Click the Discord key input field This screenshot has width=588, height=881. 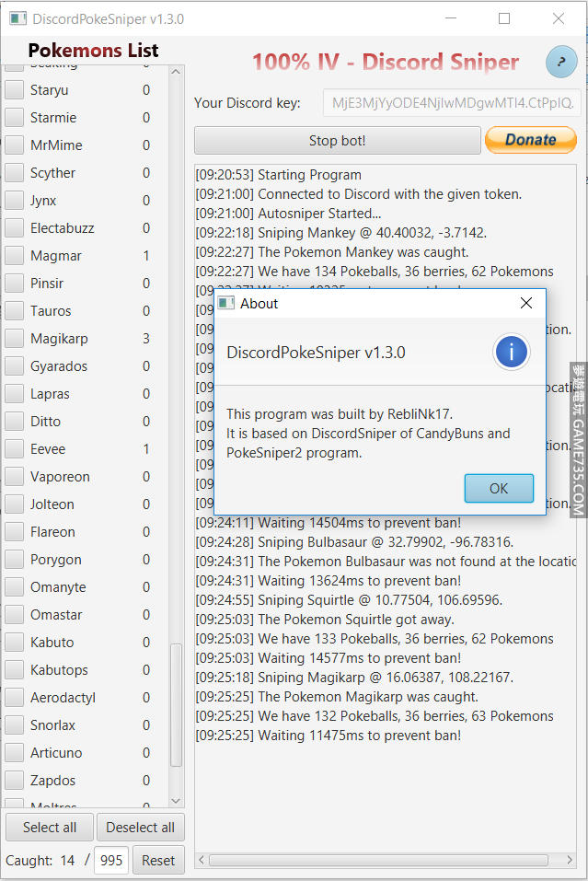click(451, 103)
